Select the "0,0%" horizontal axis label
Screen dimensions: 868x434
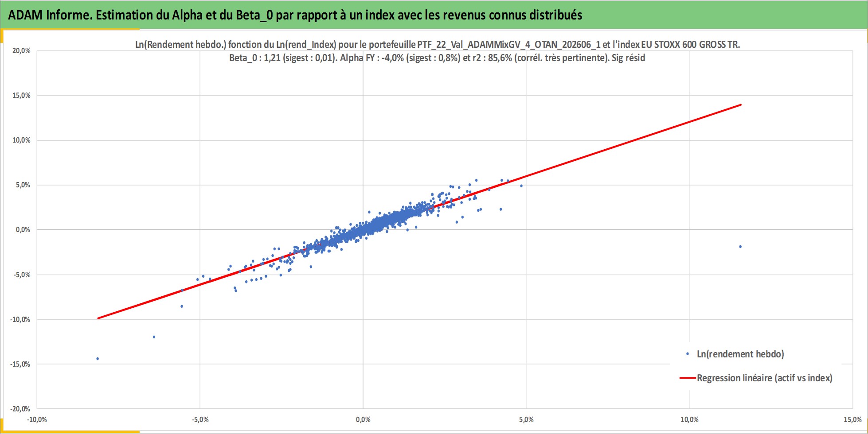363,420
